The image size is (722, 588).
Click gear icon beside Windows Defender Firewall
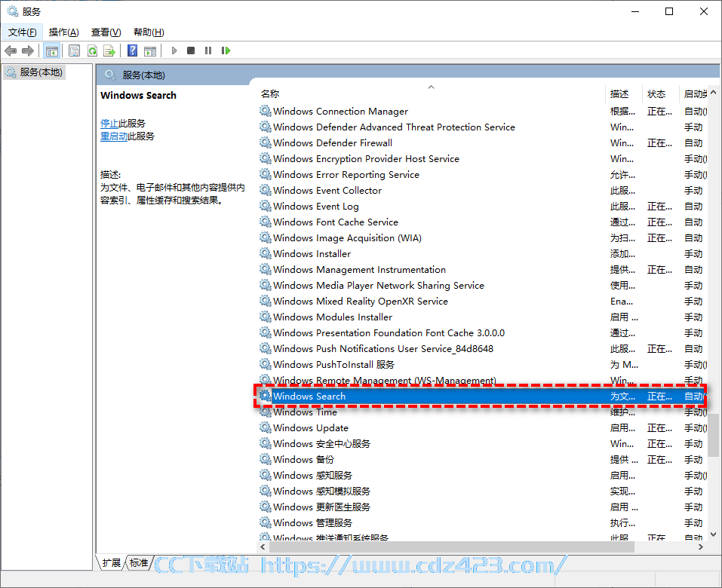coord(266,142)
